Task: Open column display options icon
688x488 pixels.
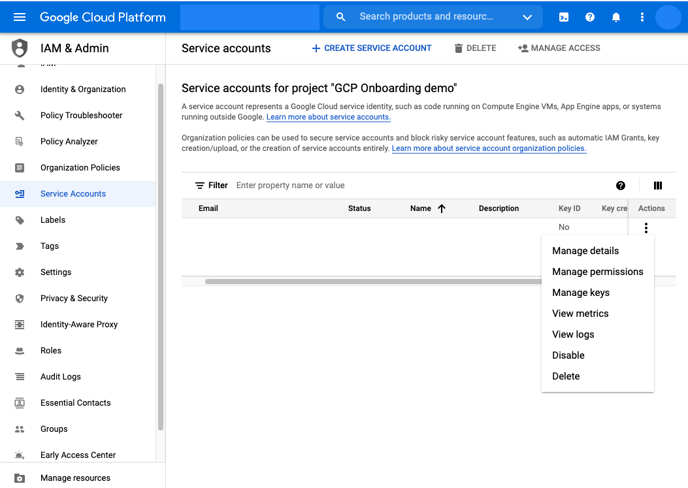Action: (x=657, y=186)
